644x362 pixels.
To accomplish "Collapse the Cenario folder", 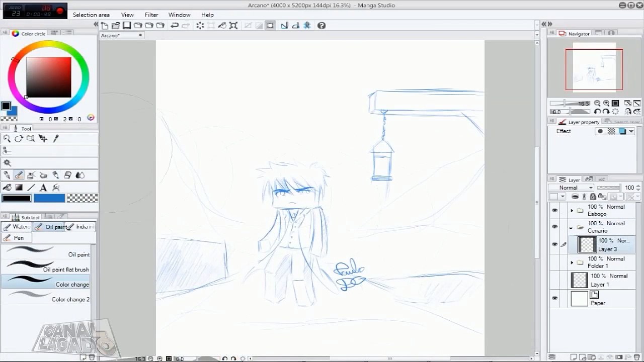I will point(572,228).
